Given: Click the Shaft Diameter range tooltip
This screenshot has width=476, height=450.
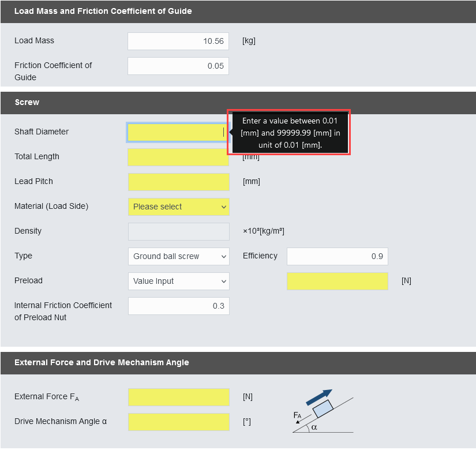Looking at the screenshot, I should [290, 133].
